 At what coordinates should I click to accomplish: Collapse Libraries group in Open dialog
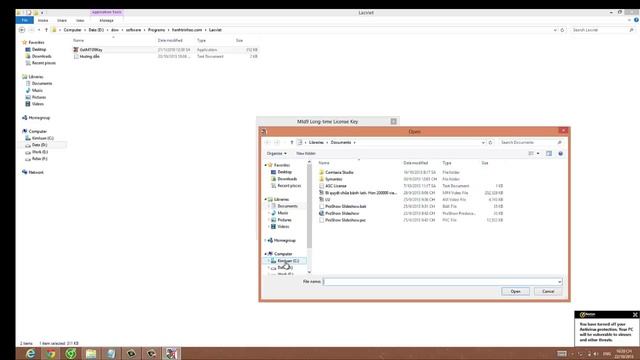pos(265,199)
